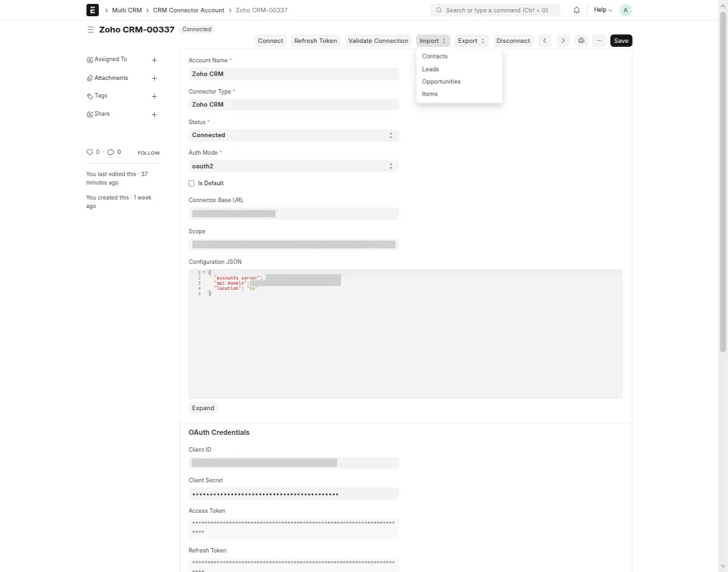Add an attachment with the plus icon
The image size is (728, 572).
coord(154,78)
